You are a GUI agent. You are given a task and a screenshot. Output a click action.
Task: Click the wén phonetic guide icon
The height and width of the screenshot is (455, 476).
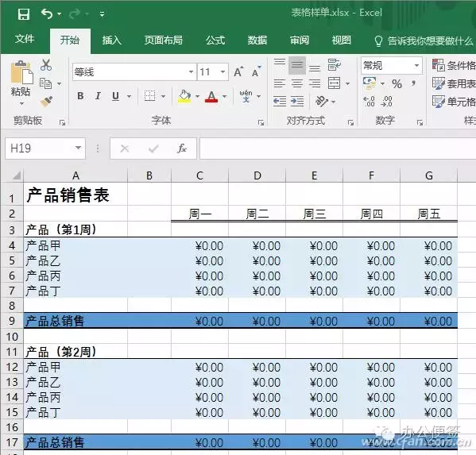246,96
